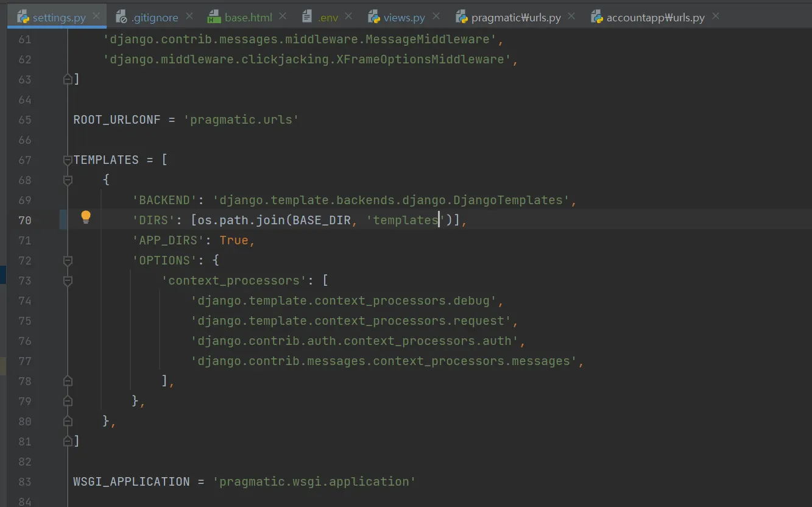This screenshot has height=507, width=812.
Task: Fold the 'OPTIONS' dictionary block
Action: [68, 261]
